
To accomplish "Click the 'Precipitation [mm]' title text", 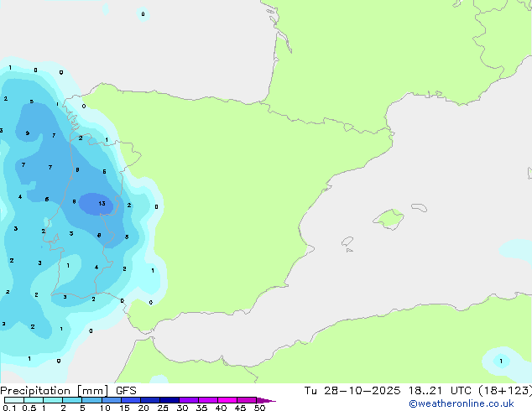I will tap(55, 391).
